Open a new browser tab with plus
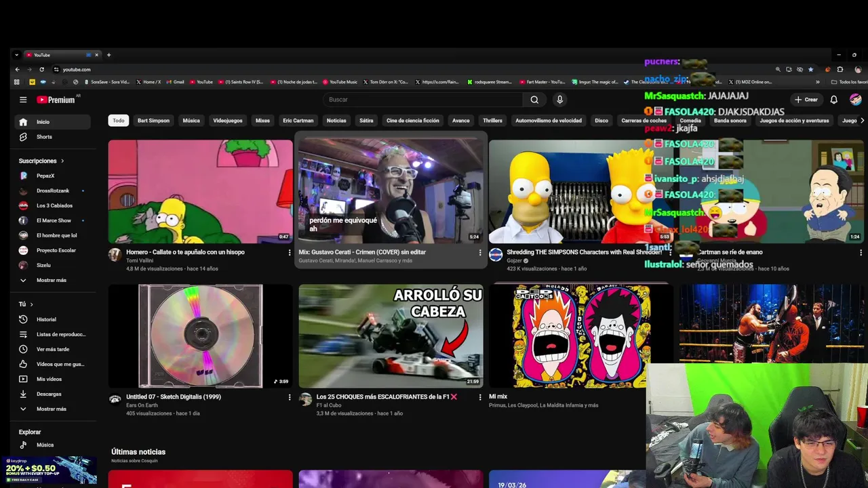 point(108,55)
